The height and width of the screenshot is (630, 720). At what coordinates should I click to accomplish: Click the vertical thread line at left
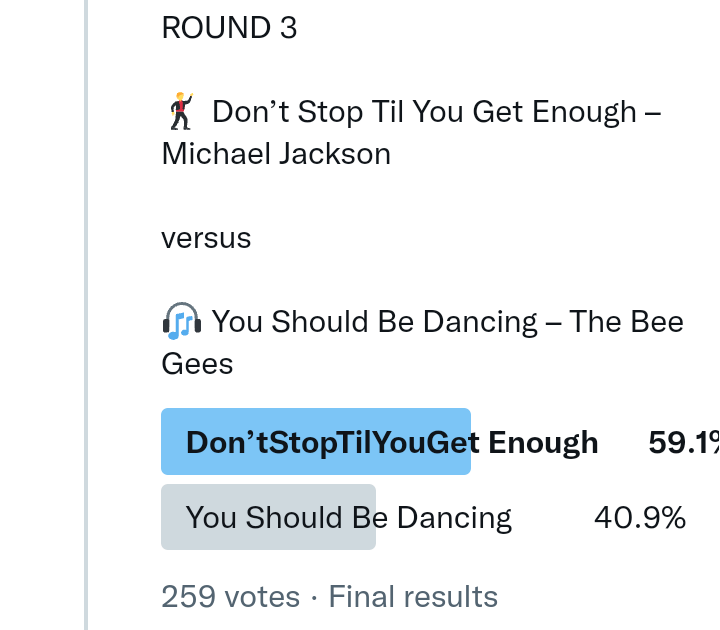[87, 315]
